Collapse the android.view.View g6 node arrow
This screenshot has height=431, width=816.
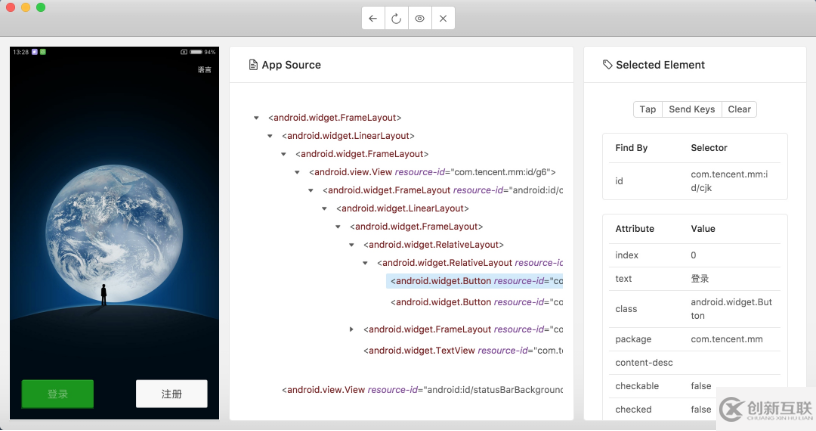pyautogui.click(x=297, y=172)
